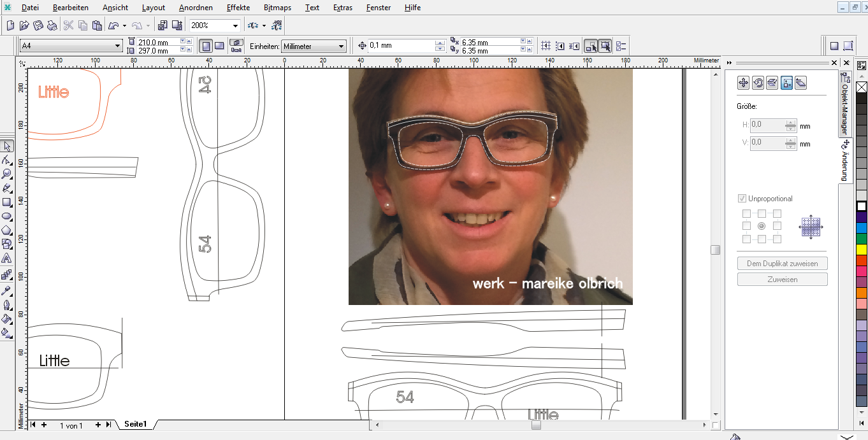Select center anchor point radio button
Screen dimensions: 868x440
762,226
